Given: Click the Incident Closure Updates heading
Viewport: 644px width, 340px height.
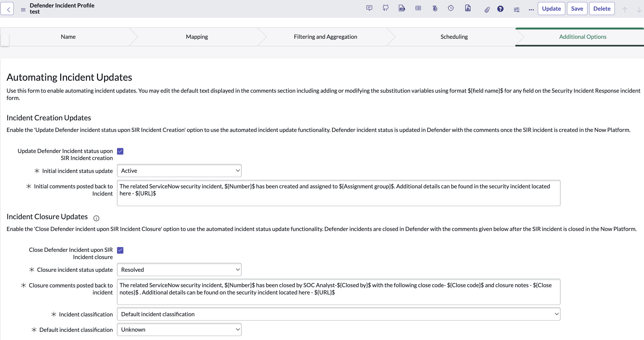Looking at the screenshot, I should click(47, 216).
